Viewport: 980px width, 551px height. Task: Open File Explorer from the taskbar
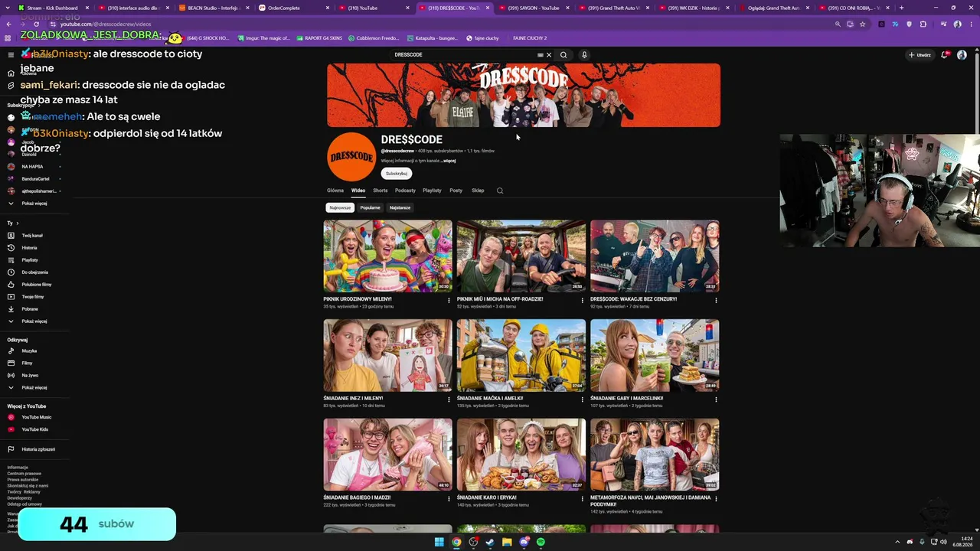[507, 542]
